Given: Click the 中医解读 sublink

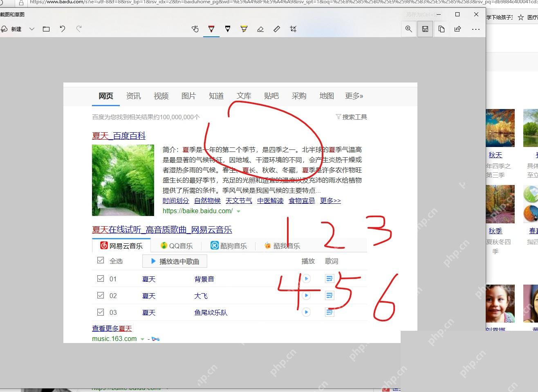Looking at the screenshot, I should (270, 200).
